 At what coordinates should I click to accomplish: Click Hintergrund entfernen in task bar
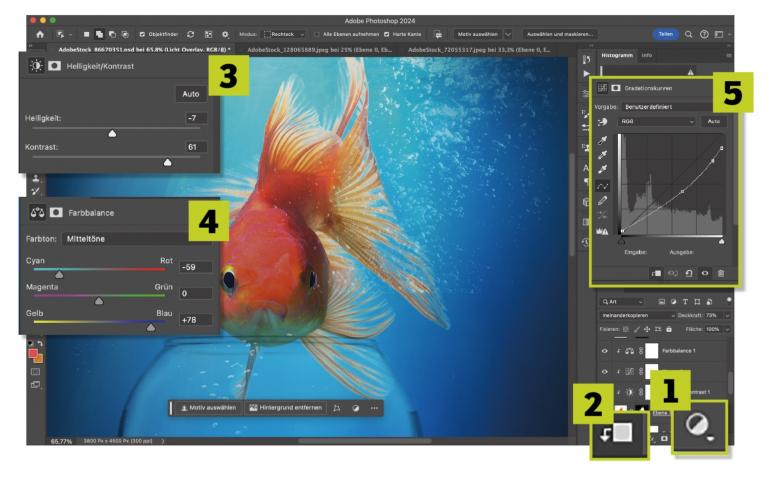point(286,408)
